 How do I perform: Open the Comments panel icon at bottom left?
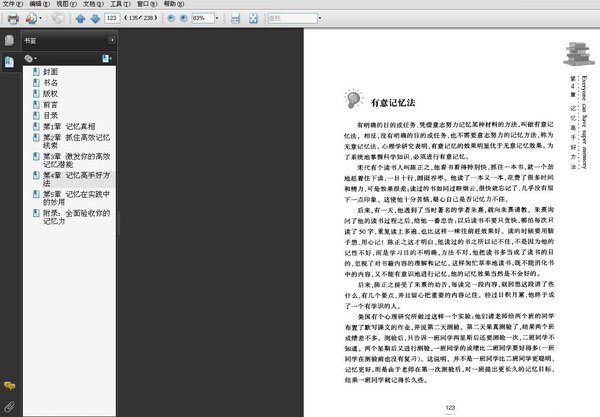9,385
